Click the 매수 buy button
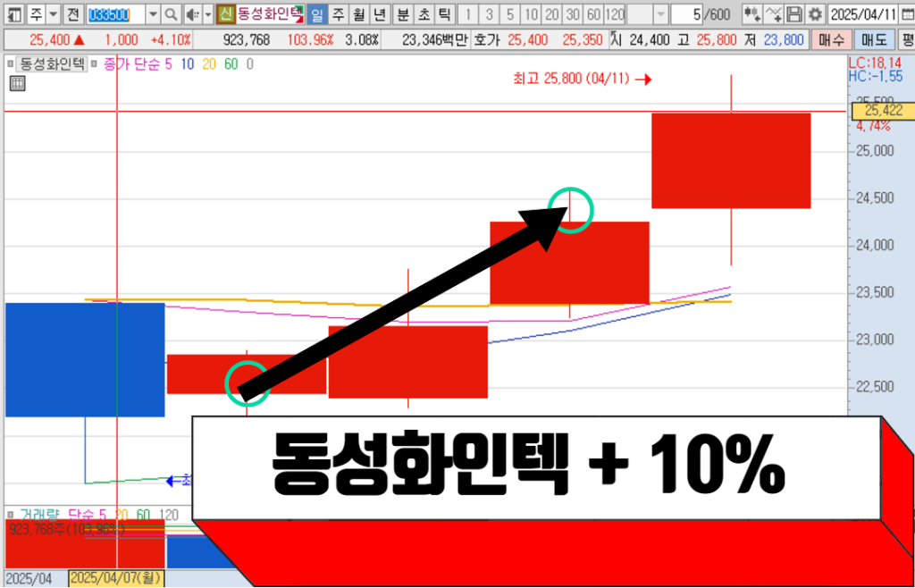Viewport: 915px width, 588px height. (831, 40)
